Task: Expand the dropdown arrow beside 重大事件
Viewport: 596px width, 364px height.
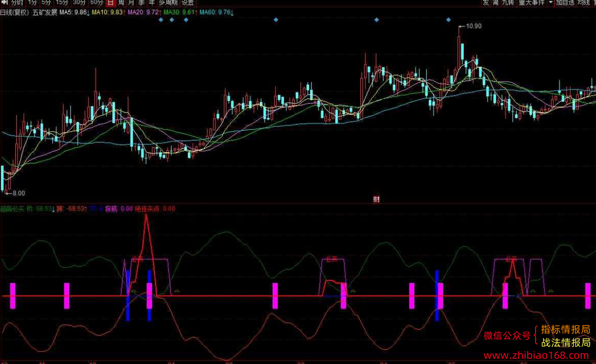Action: point(550,2)
